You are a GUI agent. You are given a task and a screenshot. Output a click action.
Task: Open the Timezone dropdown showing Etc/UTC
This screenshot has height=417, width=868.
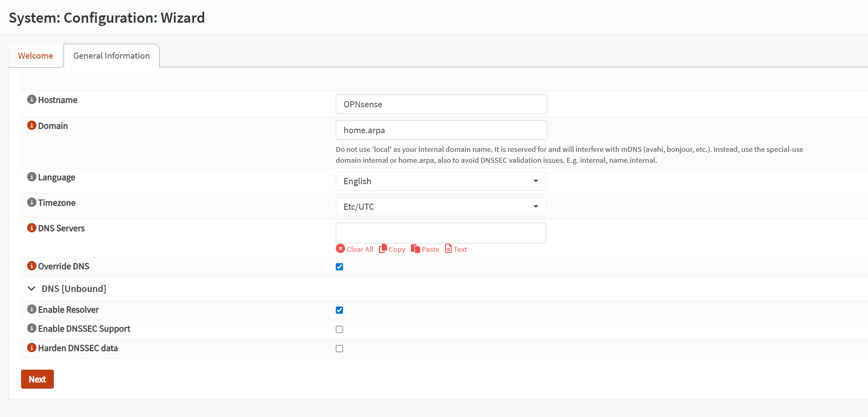coord(440,207)
